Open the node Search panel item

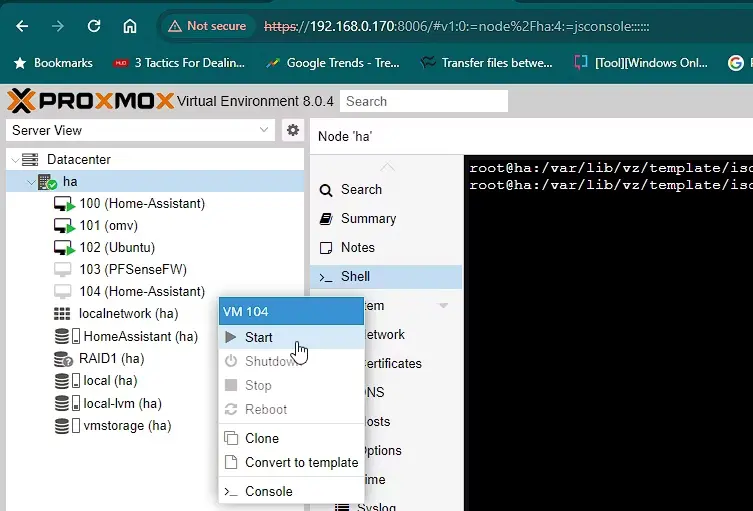point(386,190)
